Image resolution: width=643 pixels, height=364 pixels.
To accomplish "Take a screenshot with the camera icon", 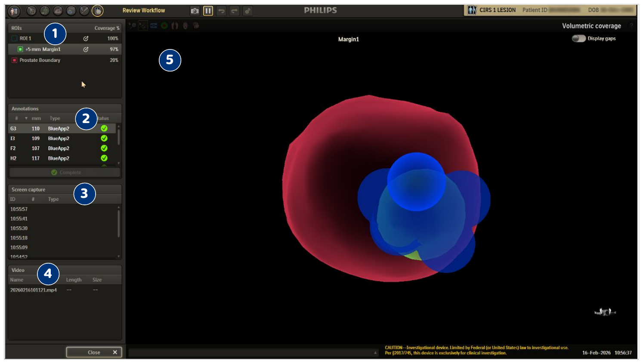I will (195, 11).
